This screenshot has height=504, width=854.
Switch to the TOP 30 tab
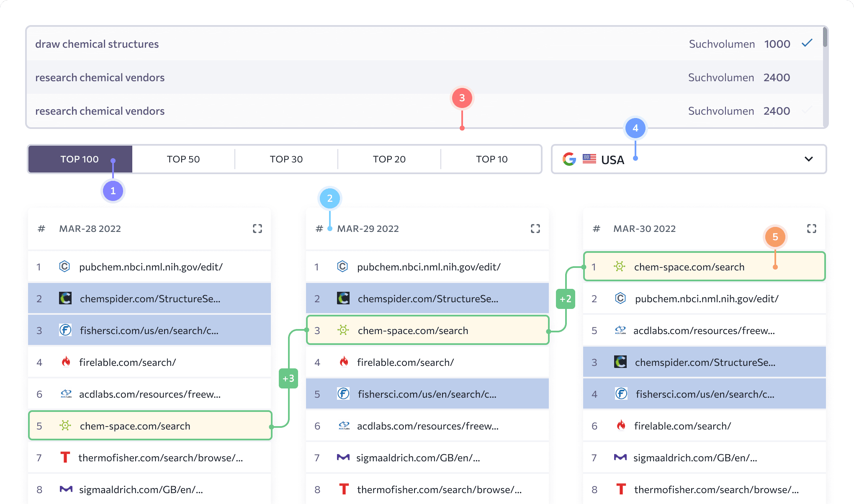[x=286, y=159]
